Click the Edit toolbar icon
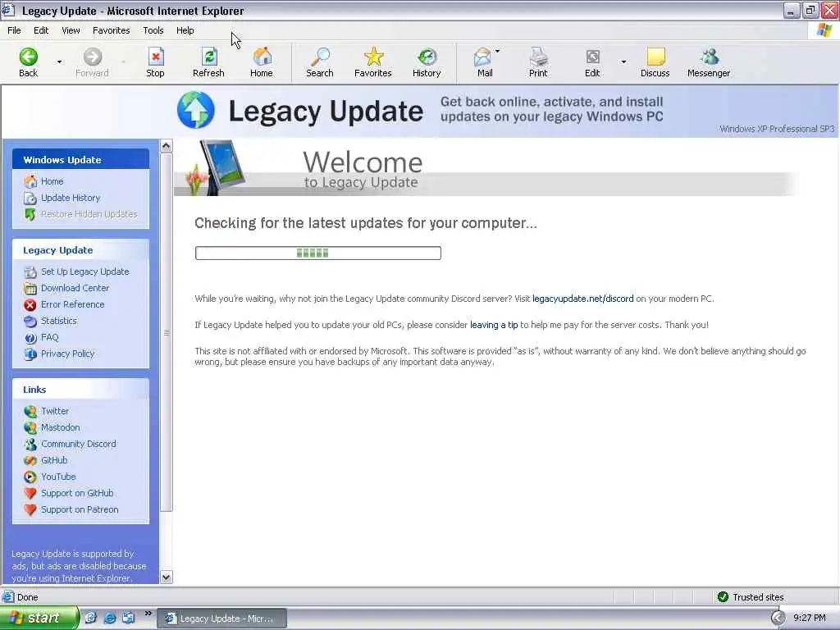This screenshot has width=840, height=630. click(592, 62)
